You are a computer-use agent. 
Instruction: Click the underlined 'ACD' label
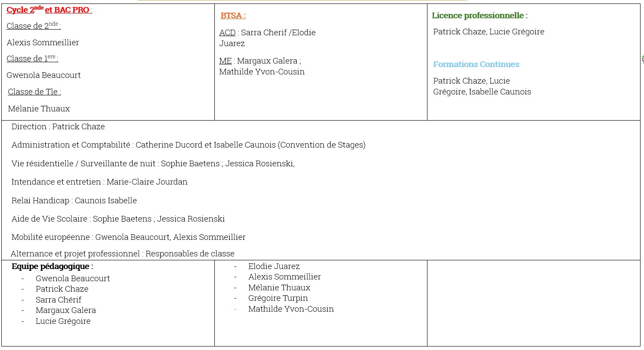pyautogui.click(x=227, y=33)
